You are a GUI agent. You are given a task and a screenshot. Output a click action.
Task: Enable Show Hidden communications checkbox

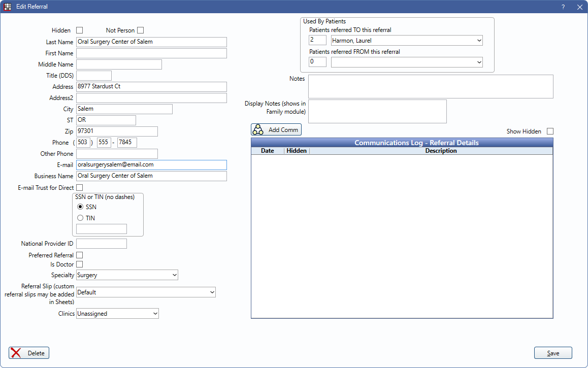click(550, 131)
